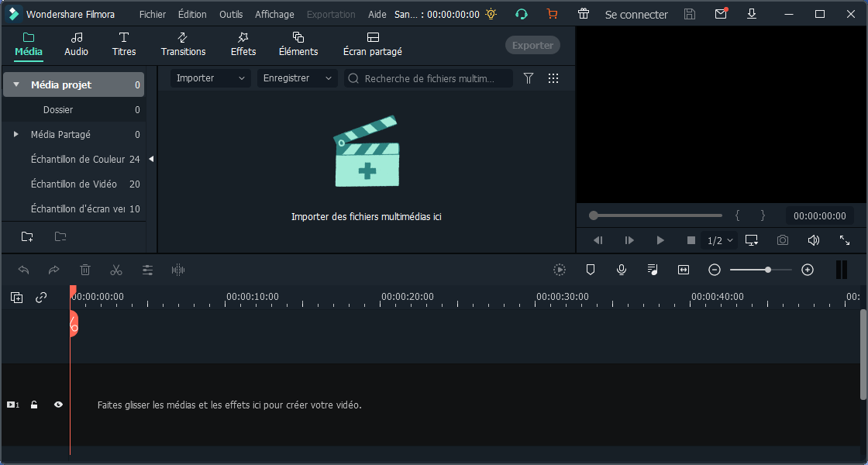Click the filter funnel icon

click(x=529, y=78)
